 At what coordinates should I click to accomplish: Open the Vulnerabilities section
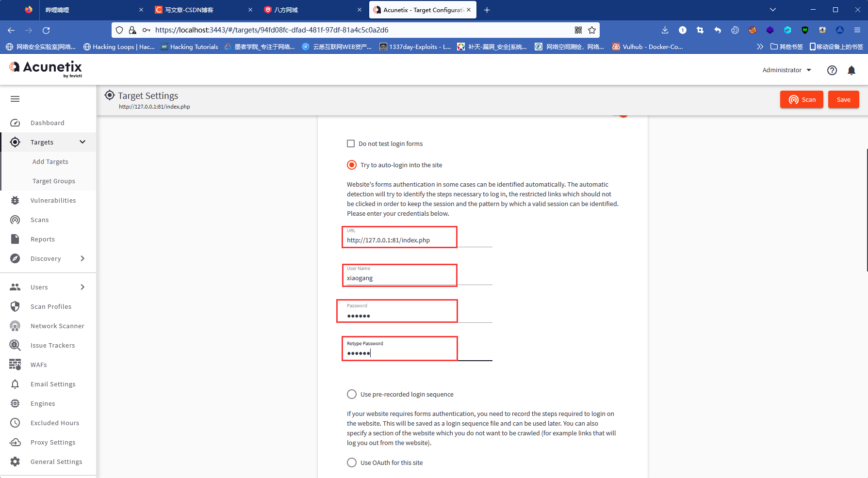click(53, 200)
